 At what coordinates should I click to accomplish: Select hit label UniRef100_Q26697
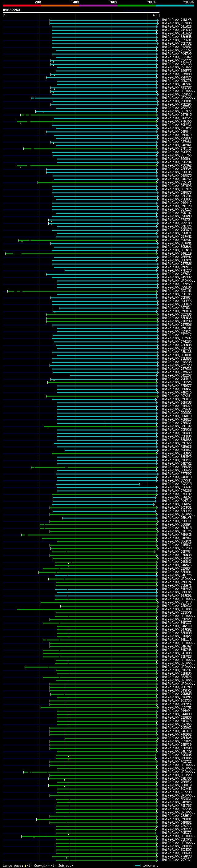[x=177, y=487]
